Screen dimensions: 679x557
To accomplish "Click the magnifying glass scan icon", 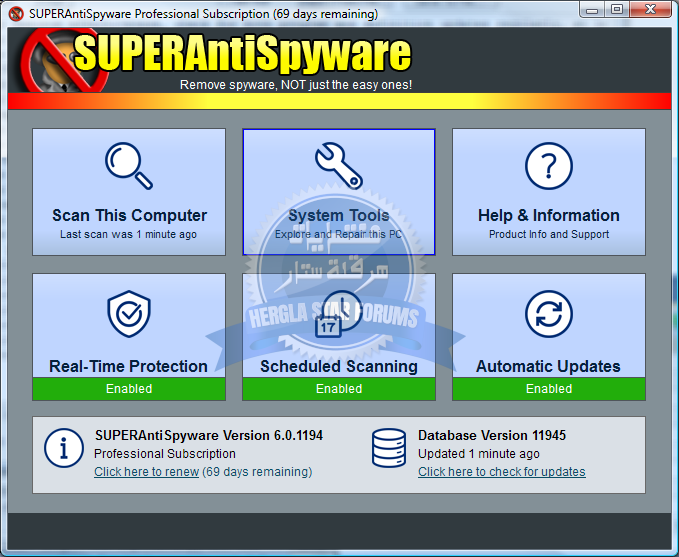I will 129,166.
